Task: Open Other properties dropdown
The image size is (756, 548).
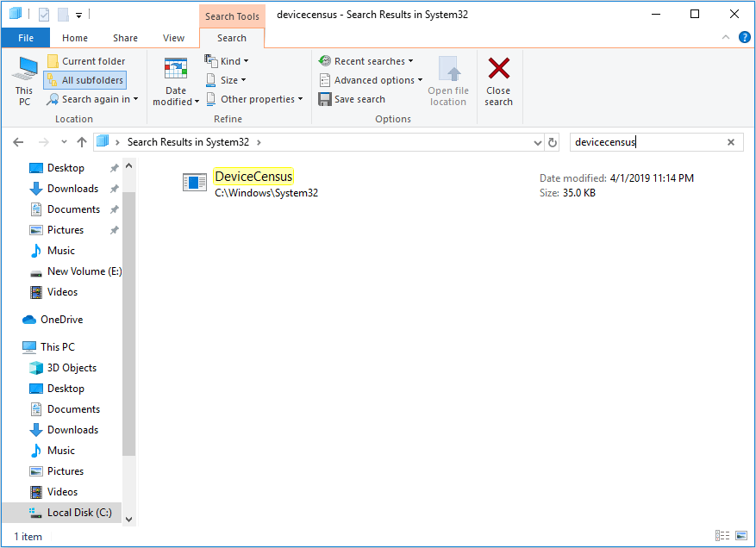Action: tap(254, 99)
